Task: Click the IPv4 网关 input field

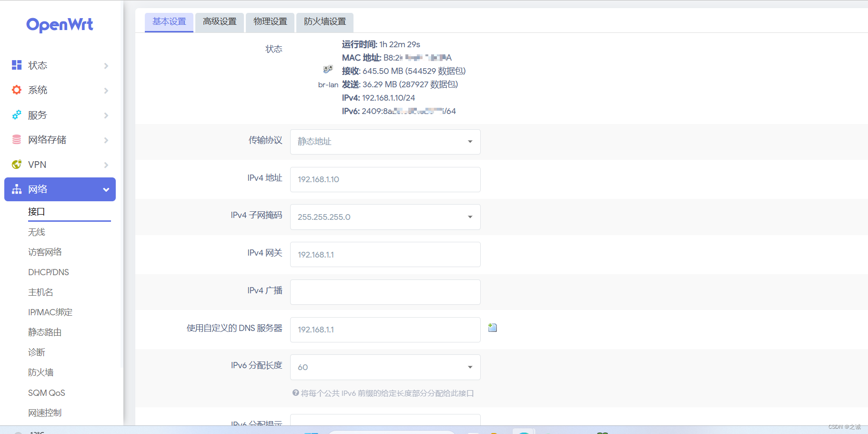Action: (x=385, y=255)
